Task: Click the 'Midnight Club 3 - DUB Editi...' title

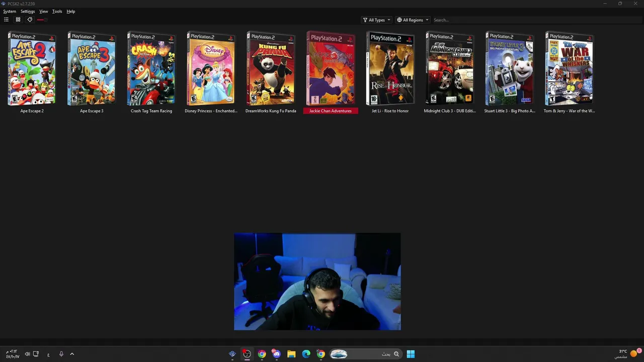Action: click(450, 111)
